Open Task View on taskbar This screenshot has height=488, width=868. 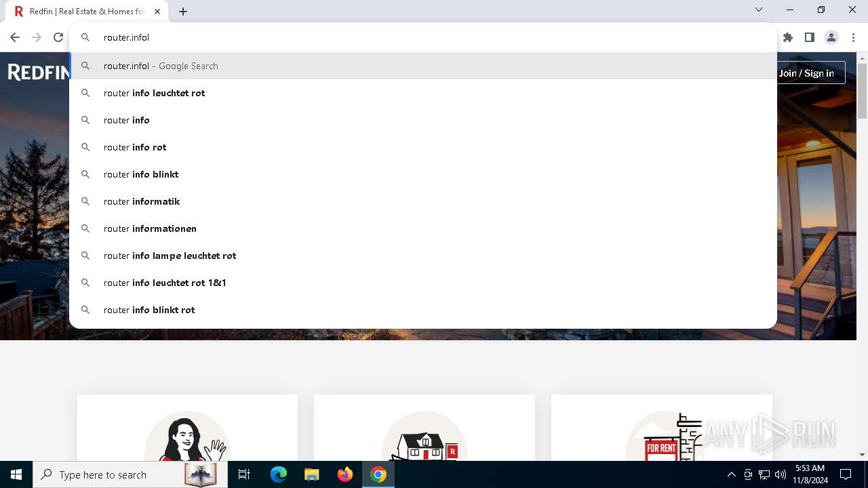click(x=244, y=474)
